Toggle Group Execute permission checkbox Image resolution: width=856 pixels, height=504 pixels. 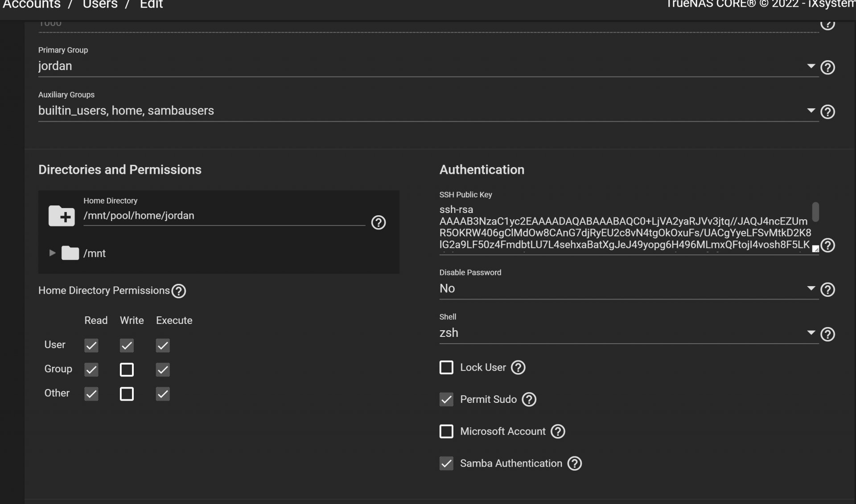tap(163, 369)
